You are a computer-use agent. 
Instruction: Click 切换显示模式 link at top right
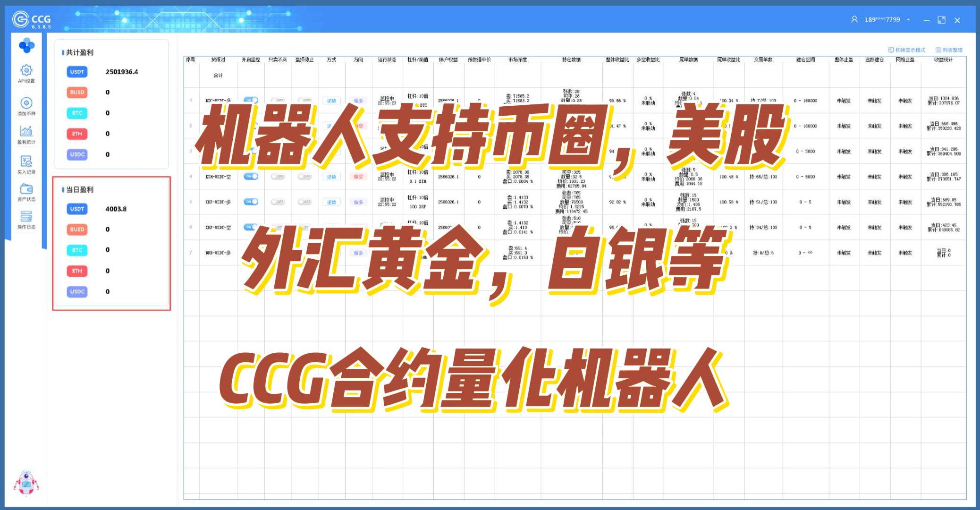coord(907,50)
